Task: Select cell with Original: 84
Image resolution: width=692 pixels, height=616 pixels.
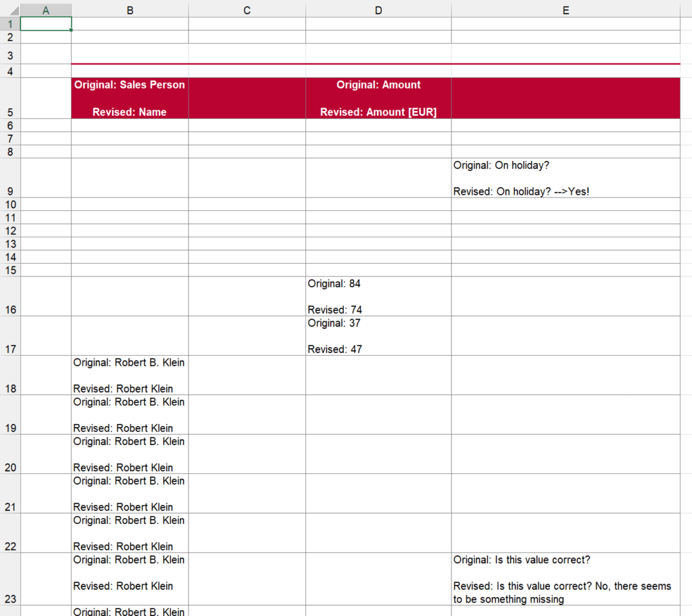Action: (378, 296)
